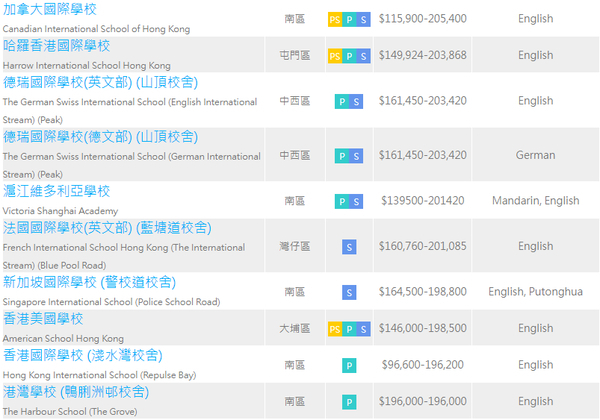Image resolution: width=600 pixels, height=420 pixels.
Task: Click PS badge in American School Hong Kong row
Action: tap(335, 329)
